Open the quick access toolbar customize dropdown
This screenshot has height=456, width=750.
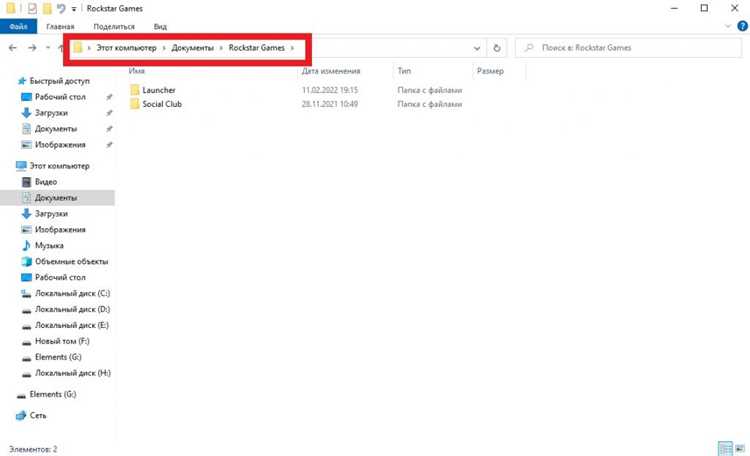74,9
